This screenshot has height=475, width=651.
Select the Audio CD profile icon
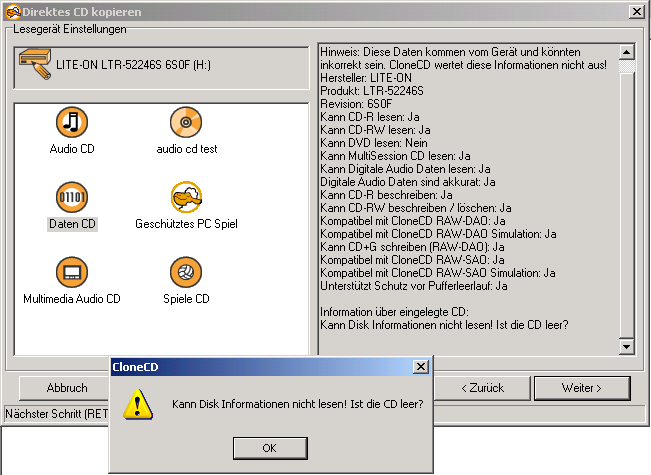click(x=72, y=122)
